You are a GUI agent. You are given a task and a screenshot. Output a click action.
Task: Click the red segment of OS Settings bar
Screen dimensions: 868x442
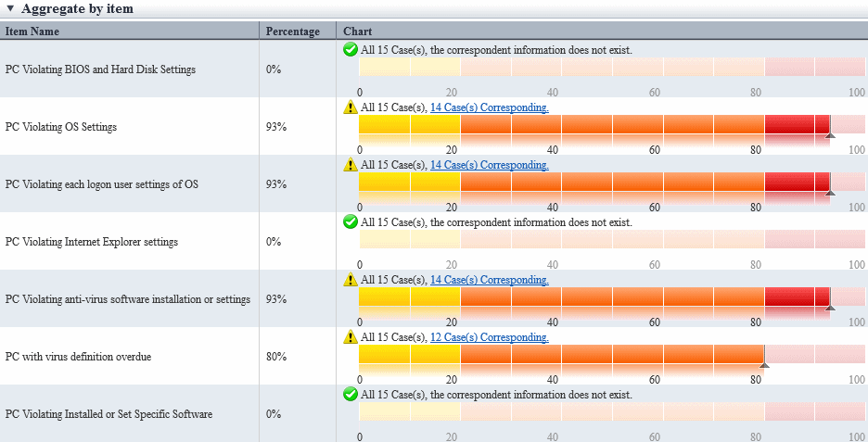798,124
